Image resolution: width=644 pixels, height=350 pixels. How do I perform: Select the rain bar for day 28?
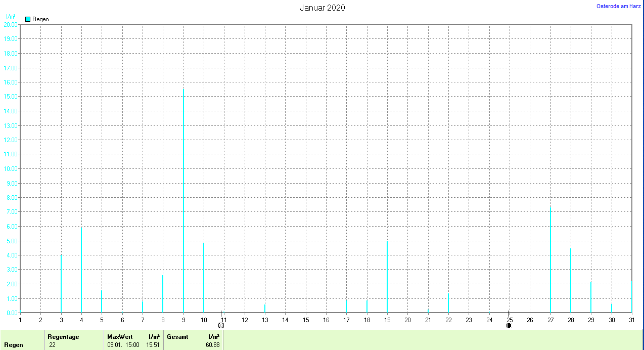click(x=571, y=281)
